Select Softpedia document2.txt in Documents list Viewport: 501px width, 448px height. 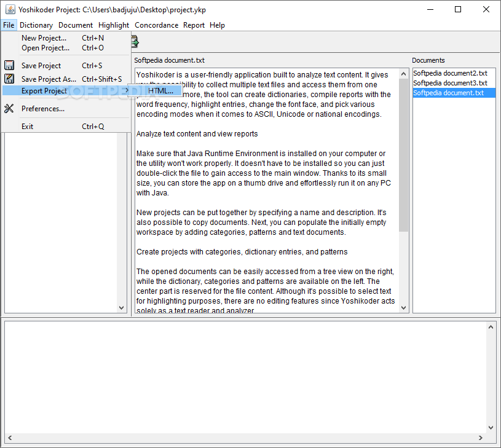pos(454,73)
